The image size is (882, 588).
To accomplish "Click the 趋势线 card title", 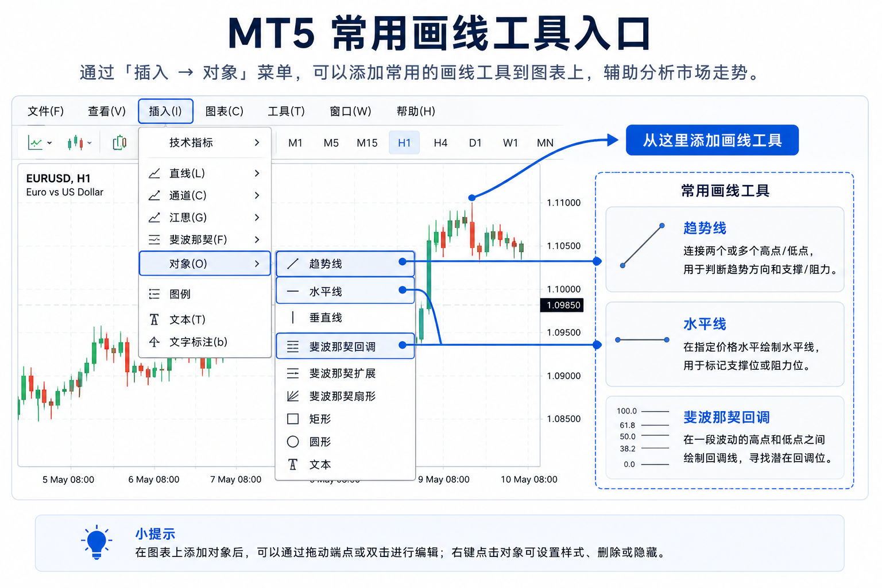I will [705, 228].
